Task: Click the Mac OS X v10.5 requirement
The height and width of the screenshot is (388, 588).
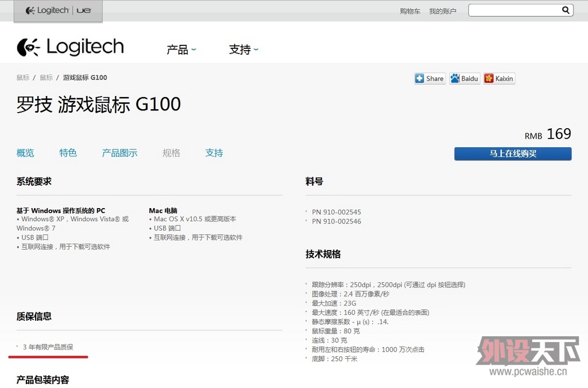Action: point(195,219)
